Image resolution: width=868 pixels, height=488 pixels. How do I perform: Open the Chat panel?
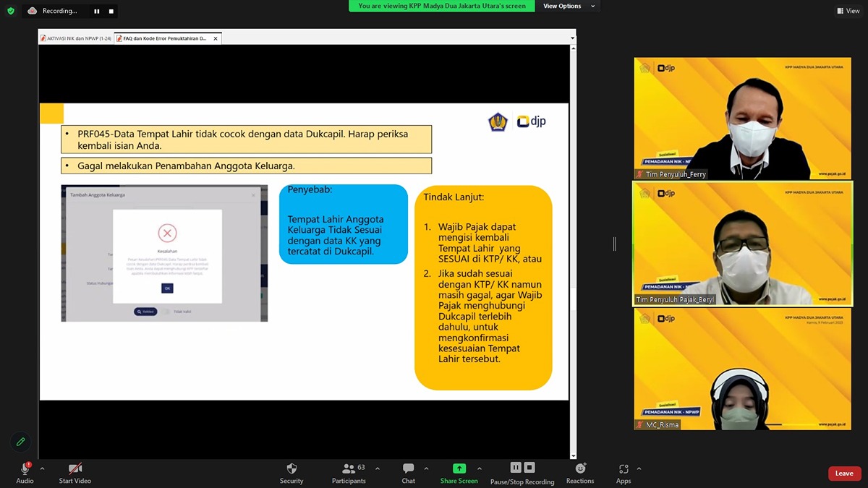[x=408, y=469]
